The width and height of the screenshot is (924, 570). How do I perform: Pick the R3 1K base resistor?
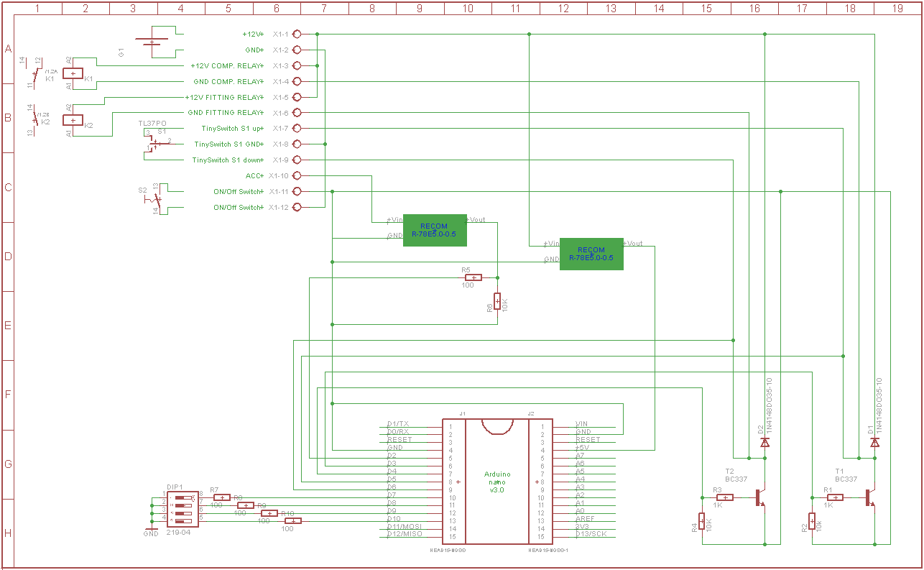[x=725, y=497]
